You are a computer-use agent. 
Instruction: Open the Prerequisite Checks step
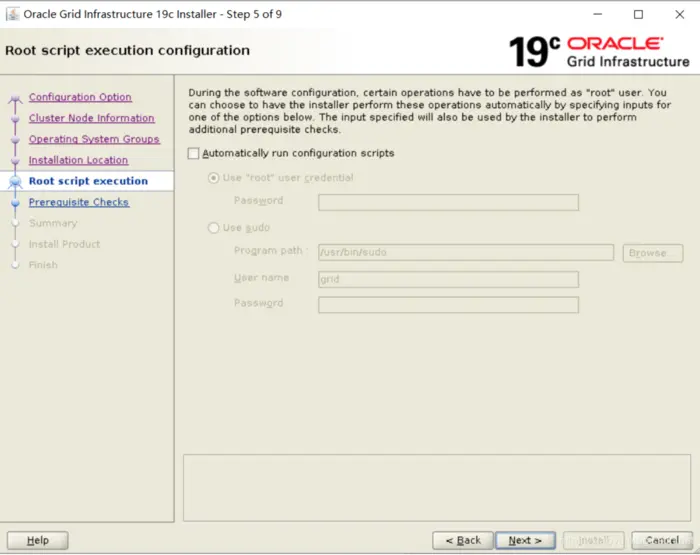[79, 202]
